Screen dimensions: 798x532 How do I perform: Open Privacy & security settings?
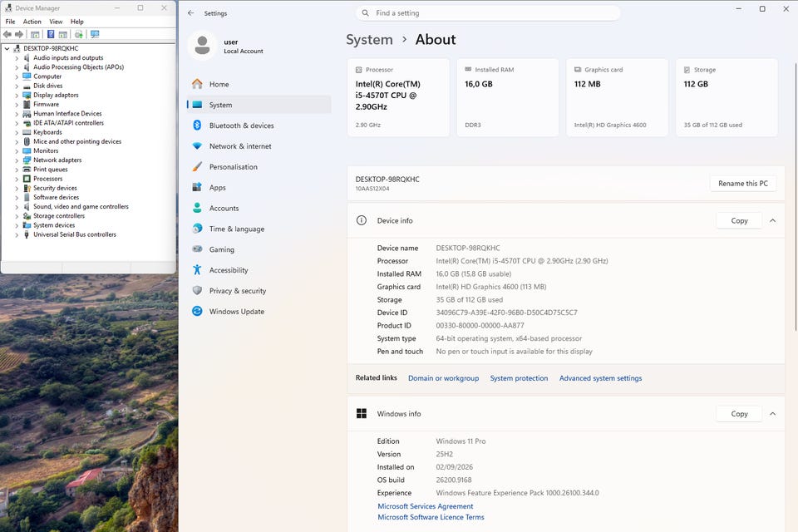(x=259, y=291)
